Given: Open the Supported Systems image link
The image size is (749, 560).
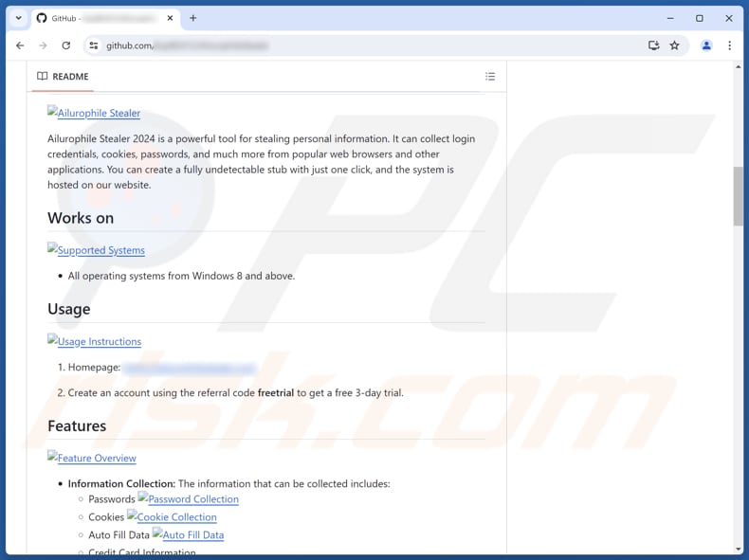Looking at the screenshot, I should click(96, 250).
